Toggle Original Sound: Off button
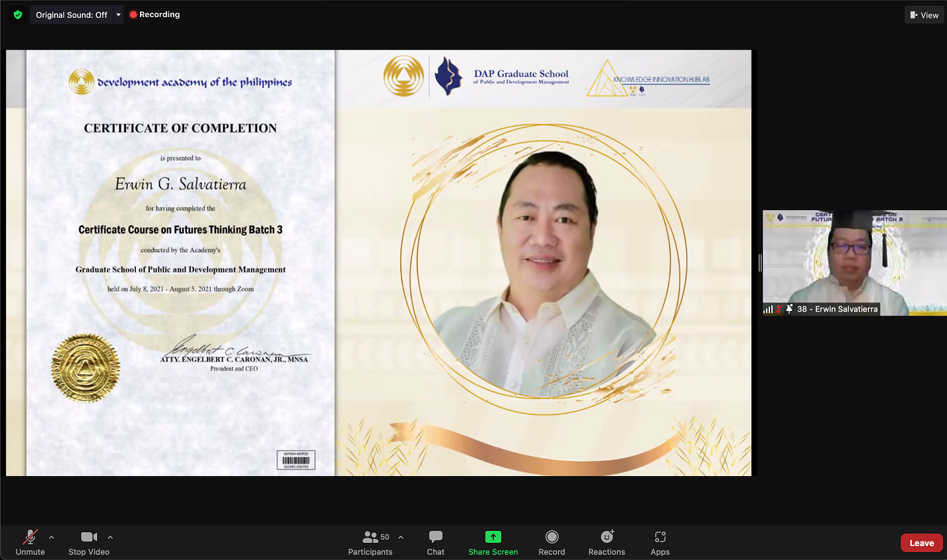Image resolution: width=947 pixels, height=560 pixels. 71,15
